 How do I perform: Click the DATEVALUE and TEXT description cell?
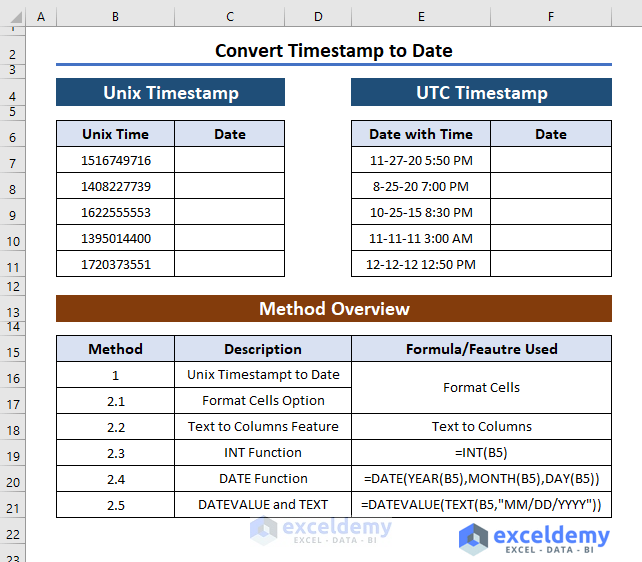pos(263,504)
